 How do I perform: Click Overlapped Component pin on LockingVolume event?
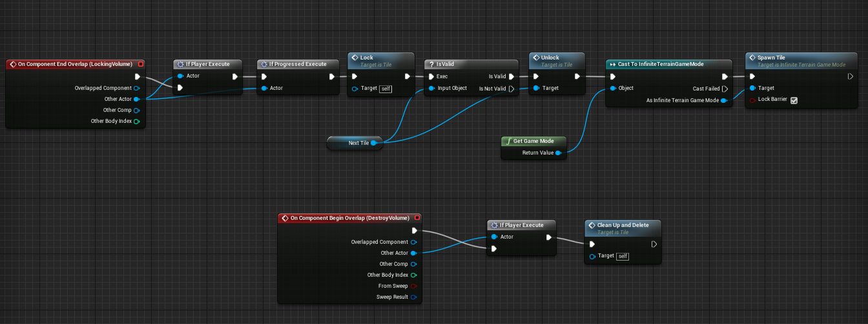click(136, 88)
